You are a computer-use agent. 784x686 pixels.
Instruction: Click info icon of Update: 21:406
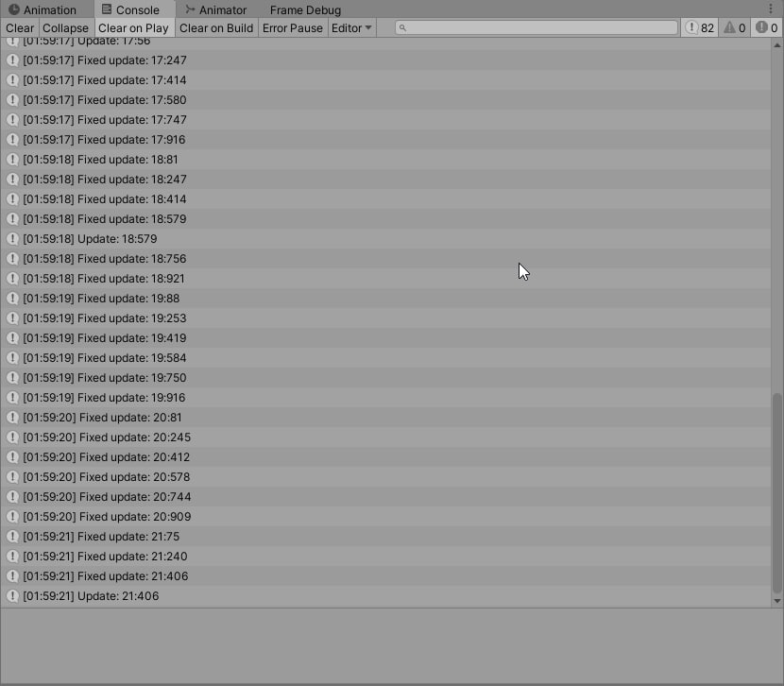pos(12,595)
